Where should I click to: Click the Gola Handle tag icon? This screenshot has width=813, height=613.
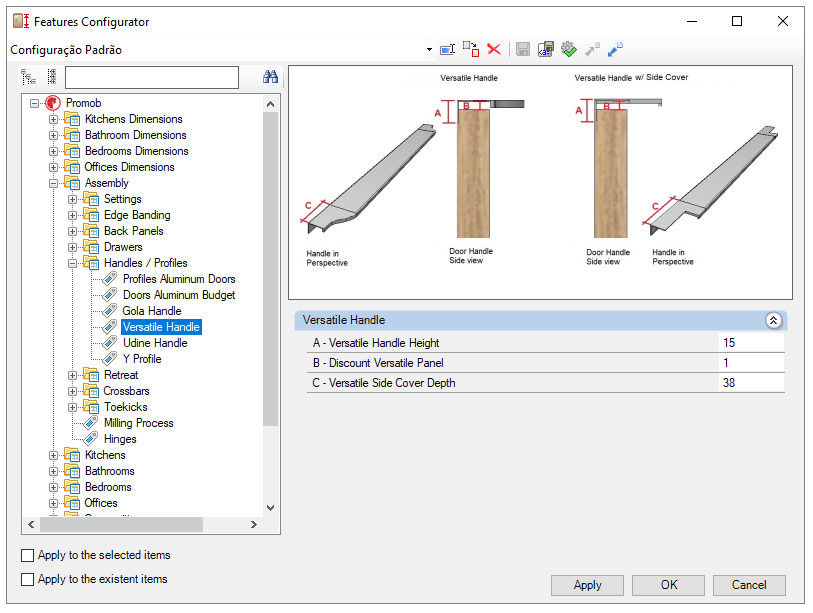tap(109, 311)
